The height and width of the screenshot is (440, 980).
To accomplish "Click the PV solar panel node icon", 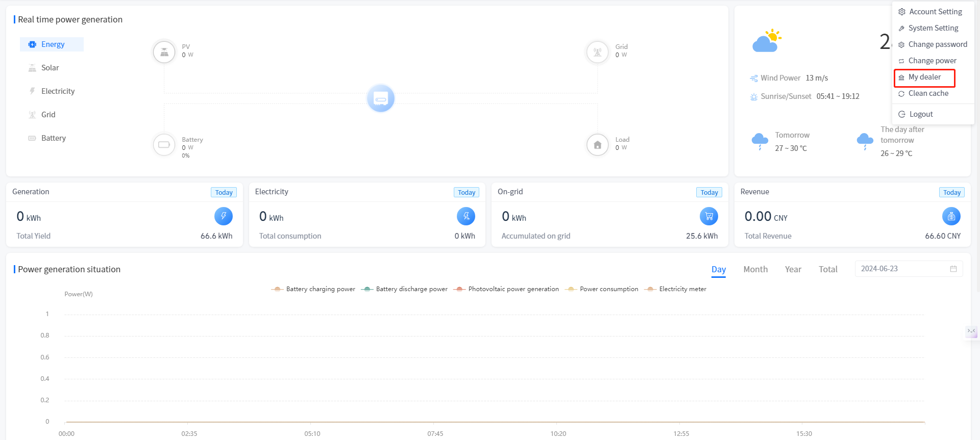I will point(164,52).
